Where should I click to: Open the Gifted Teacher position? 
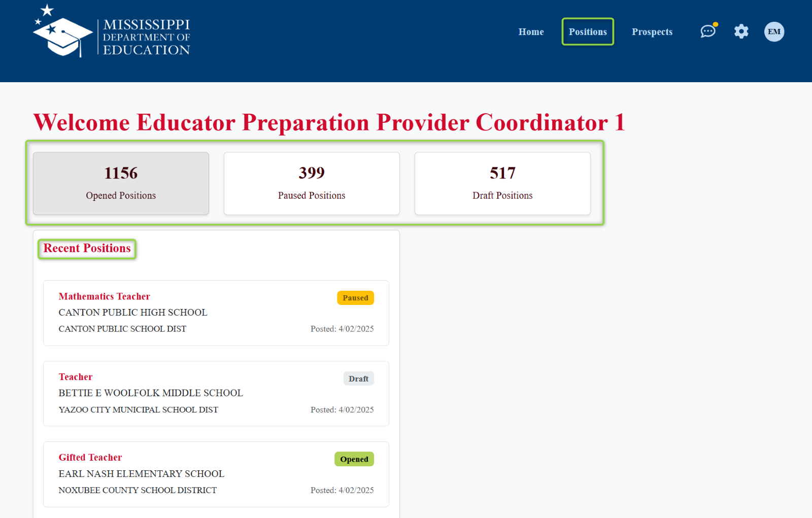[90, 457]
